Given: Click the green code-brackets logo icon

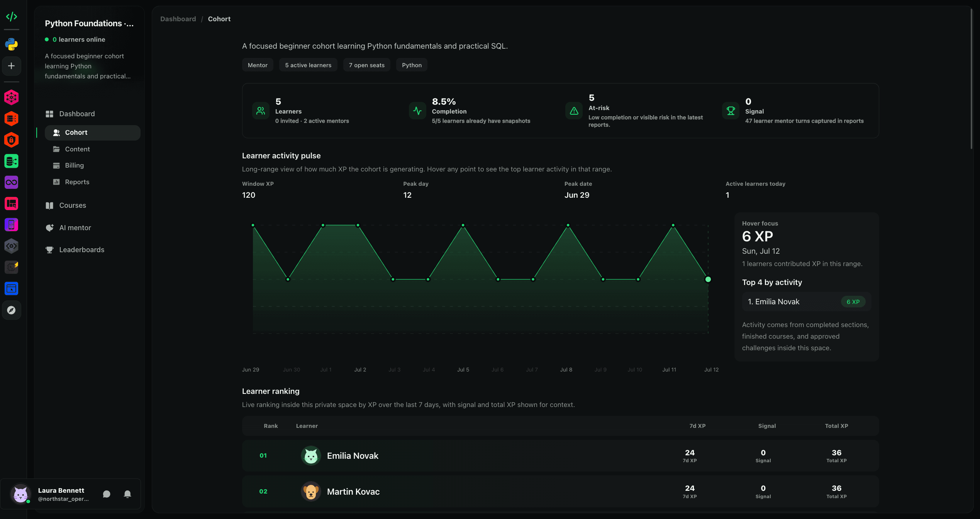Looking at the screenshot, I should coord(12,17).
